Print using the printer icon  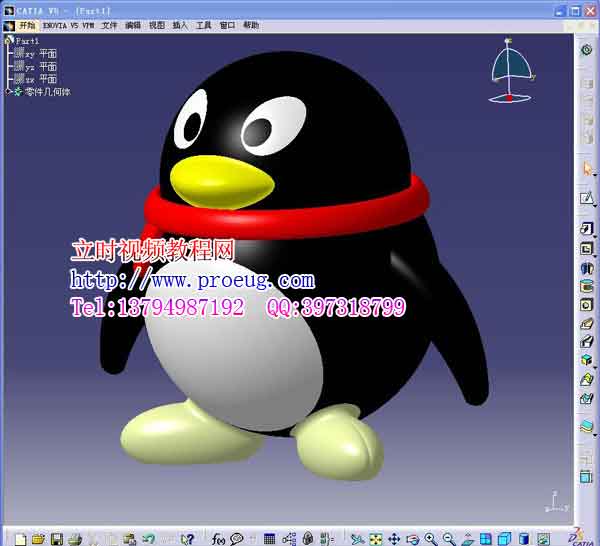(x=75, y=539)
